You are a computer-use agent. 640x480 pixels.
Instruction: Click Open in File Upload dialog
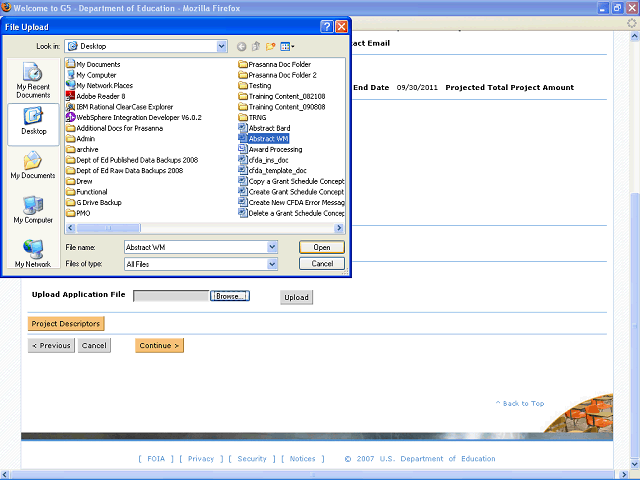click(x=322, y=247)
